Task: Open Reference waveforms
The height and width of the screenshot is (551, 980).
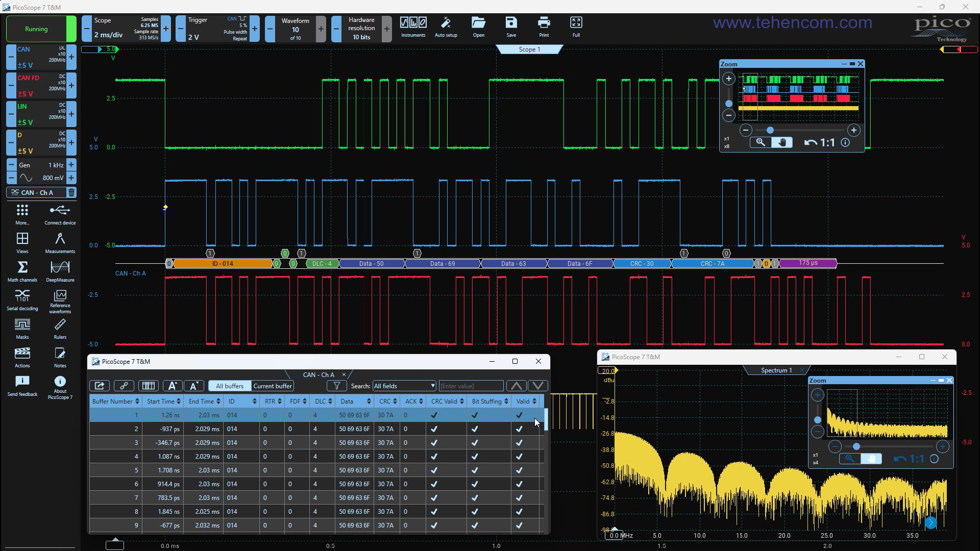Action: (60, 302)
